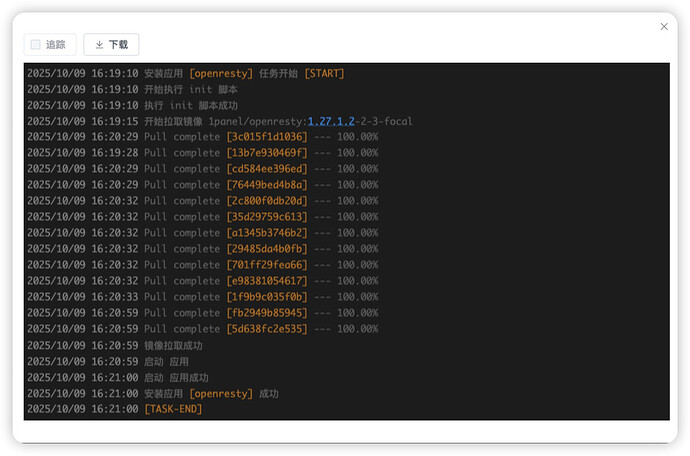Select the layer hash 3c015f1d1036
Viewport: 690px width, 456px height.
(267, 137)
